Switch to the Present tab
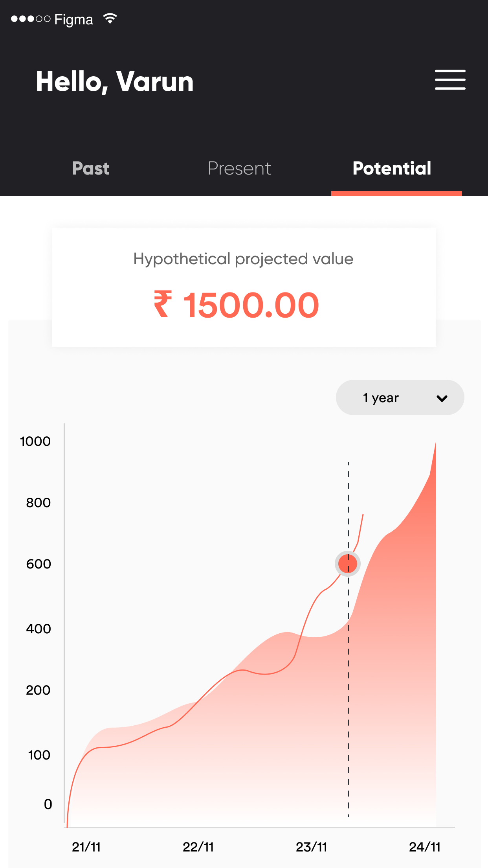488x868 pixels. tap(239, 168)
